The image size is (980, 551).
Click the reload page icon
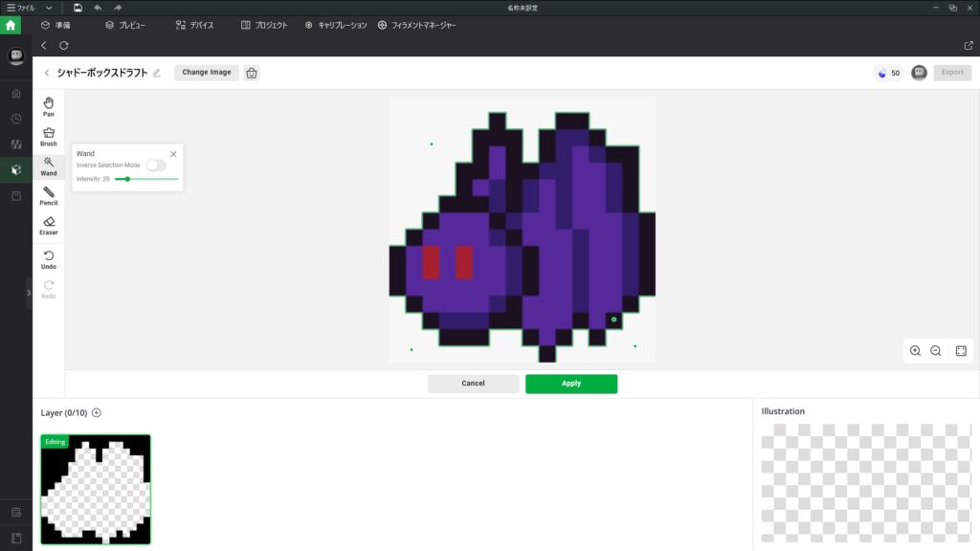coord(64,46)
